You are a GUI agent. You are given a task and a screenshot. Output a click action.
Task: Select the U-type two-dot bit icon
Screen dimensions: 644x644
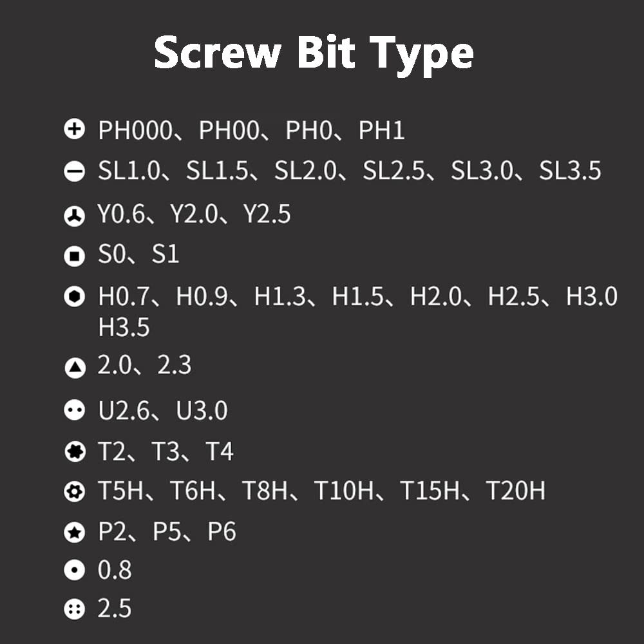tap(75, 411)
